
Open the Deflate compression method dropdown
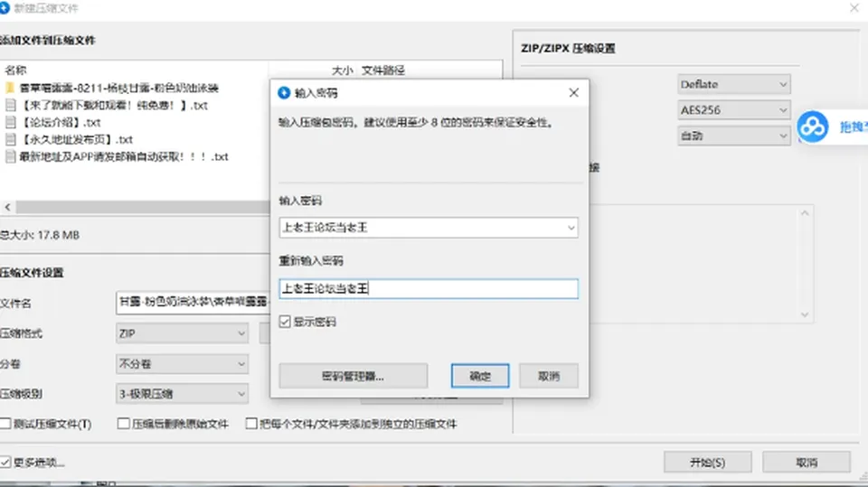pyautogui.click(x=734, y=84)
